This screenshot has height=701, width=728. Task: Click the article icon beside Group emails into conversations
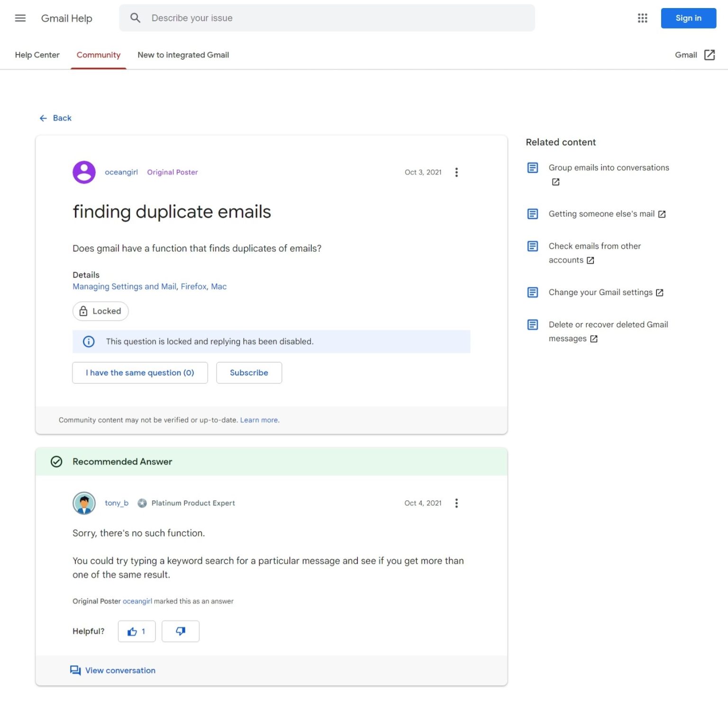[533, 168]
